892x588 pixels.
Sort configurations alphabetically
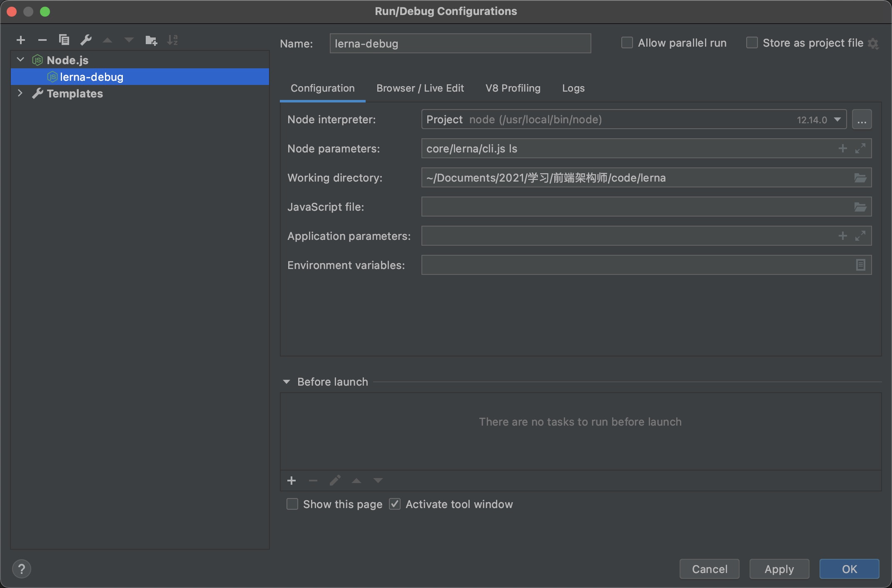pyautogui.click(x=172, y=40)
